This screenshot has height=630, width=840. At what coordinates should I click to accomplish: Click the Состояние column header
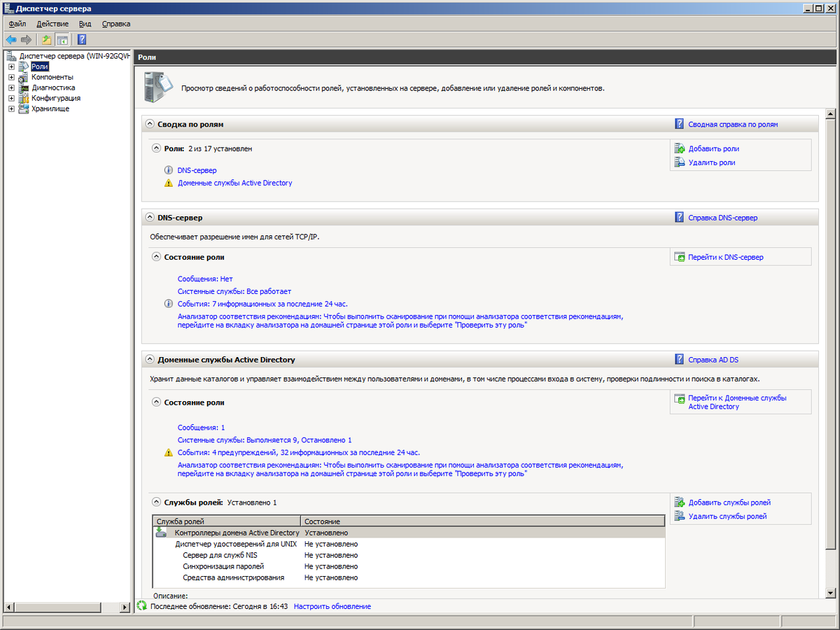click(x=482, y=521)
